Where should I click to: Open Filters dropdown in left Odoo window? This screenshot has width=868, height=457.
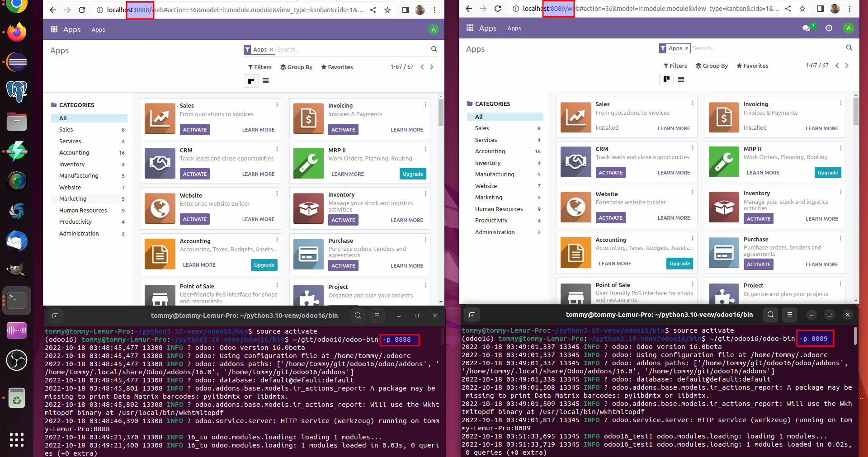(x=260, y=67)
